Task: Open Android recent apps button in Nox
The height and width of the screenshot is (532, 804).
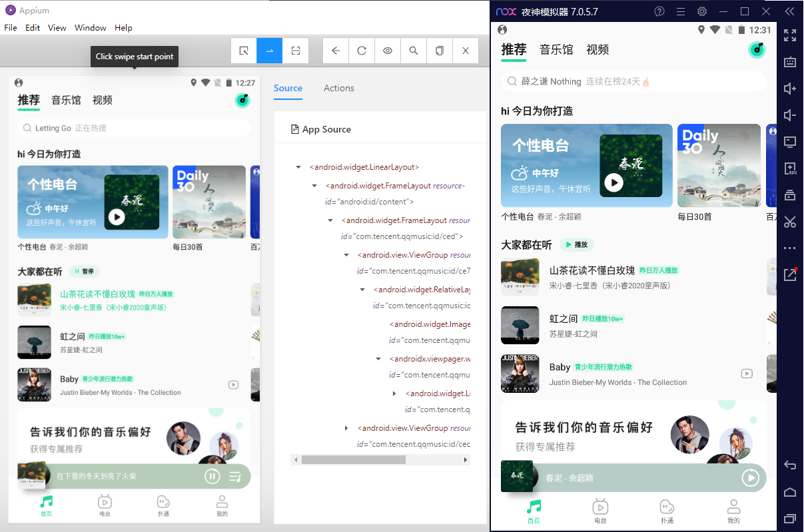Action: tap(790, 518)
